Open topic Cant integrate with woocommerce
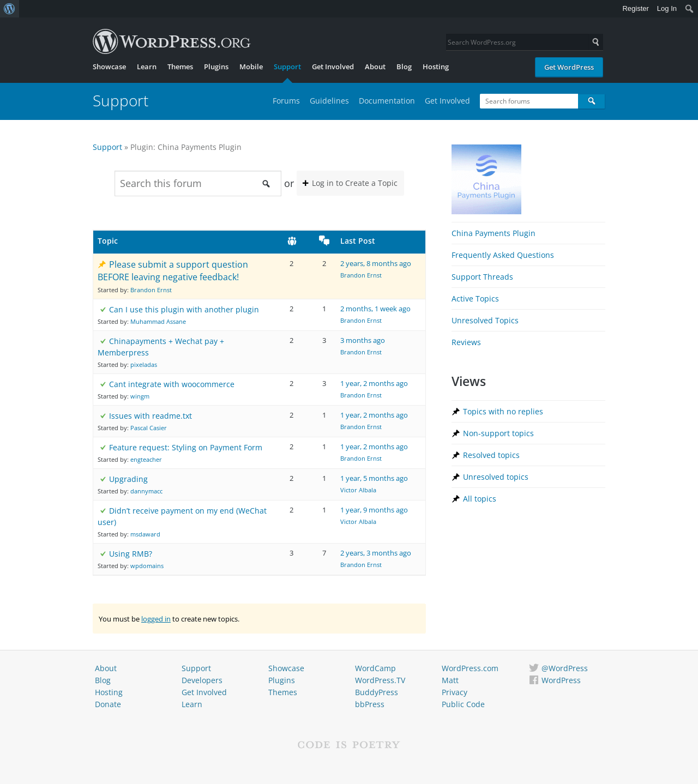Screen dimensions: 698x784 click(x=172, y=384)
